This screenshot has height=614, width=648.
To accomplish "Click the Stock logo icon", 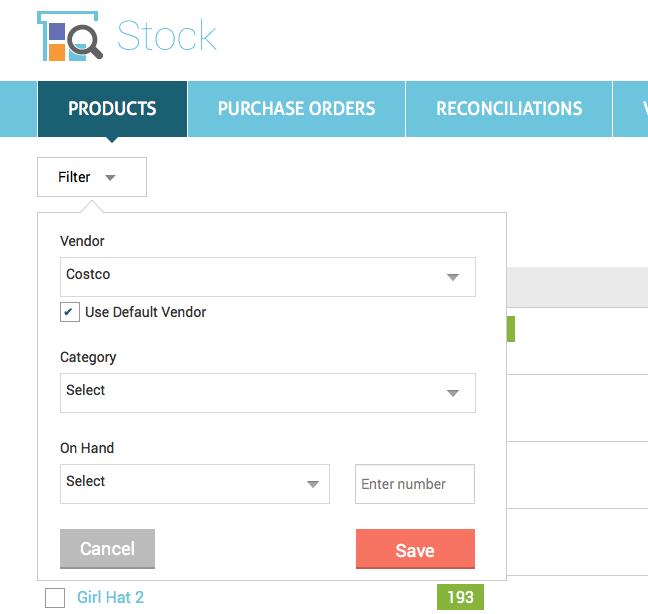I will [x=70, y=36].
